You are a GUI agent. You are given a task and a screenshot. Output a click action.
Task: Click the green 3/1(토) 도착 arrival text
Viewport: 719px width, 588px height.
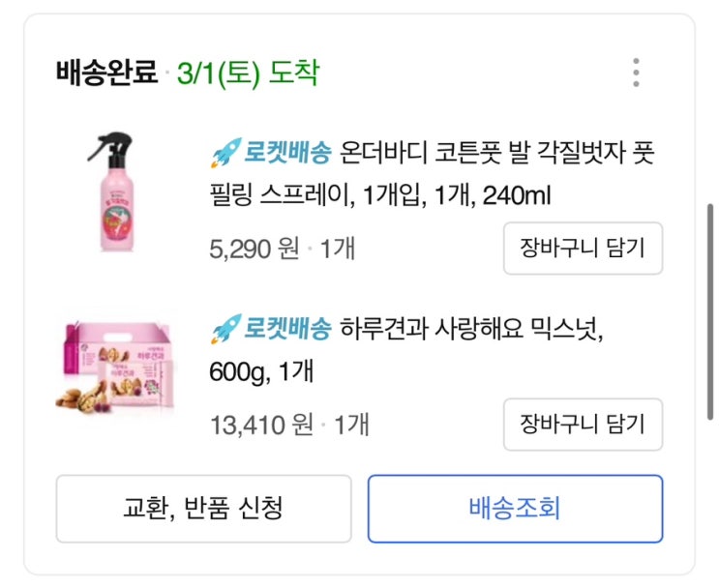[x=248, y=73]
